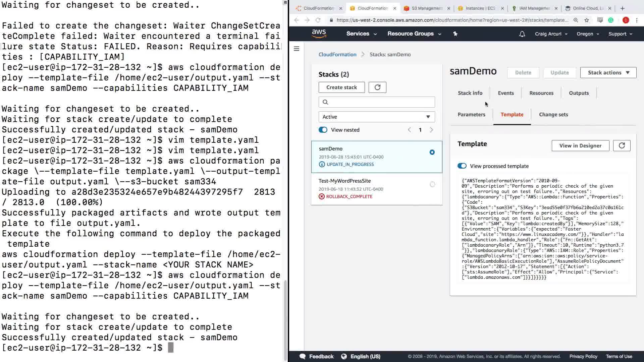Image resolution: width=644 pixels, height=362 pixels.
Task: Open the Change sets tab
Action: tap(553, 115)
